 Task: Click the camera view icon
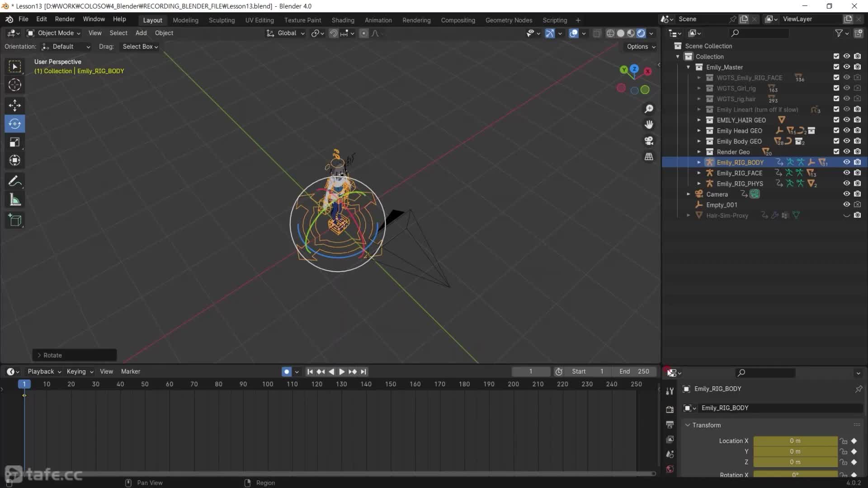point(649,141)
